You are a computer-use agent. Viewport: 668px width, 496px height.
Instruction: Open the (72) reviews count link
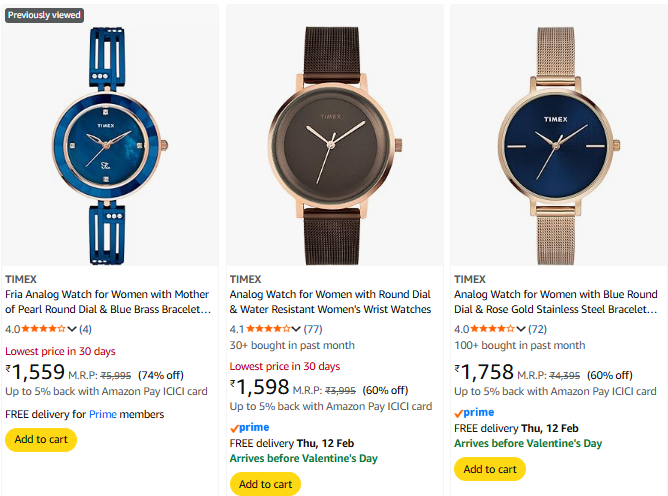point(537,329)
